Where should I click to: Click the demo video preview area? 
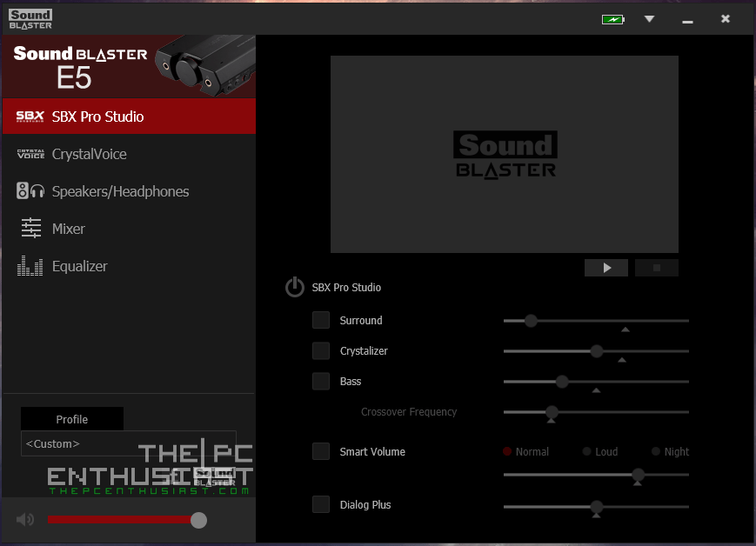(505, 154)
